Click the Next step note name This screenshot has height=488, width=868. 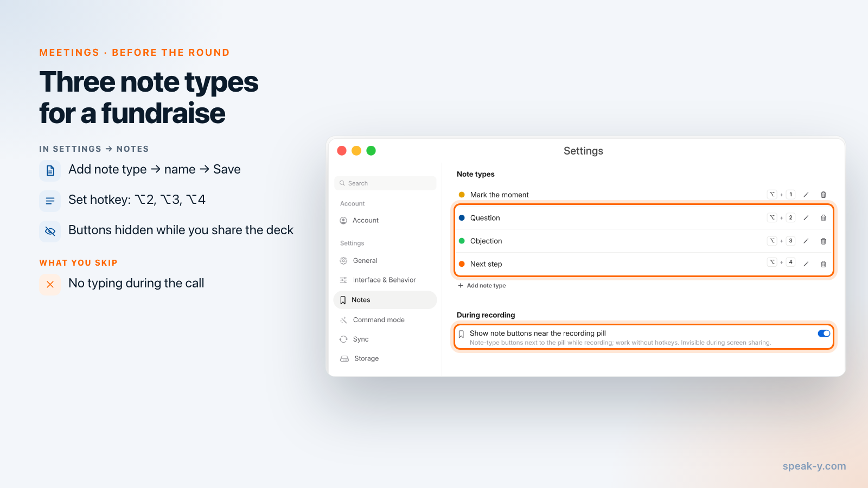486,265
